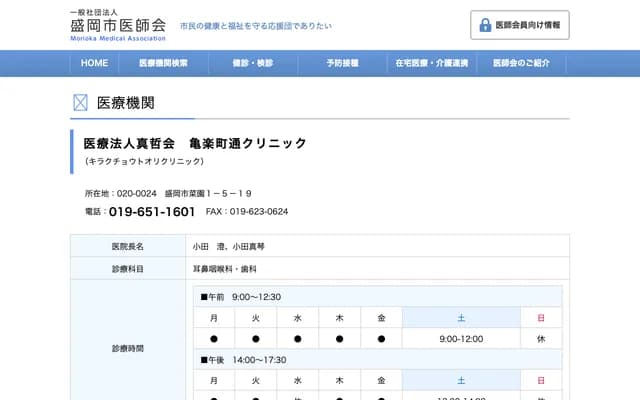Select the 診療科目 row label
The height and width of the screenshot is (400, 640).
[128, 269]
